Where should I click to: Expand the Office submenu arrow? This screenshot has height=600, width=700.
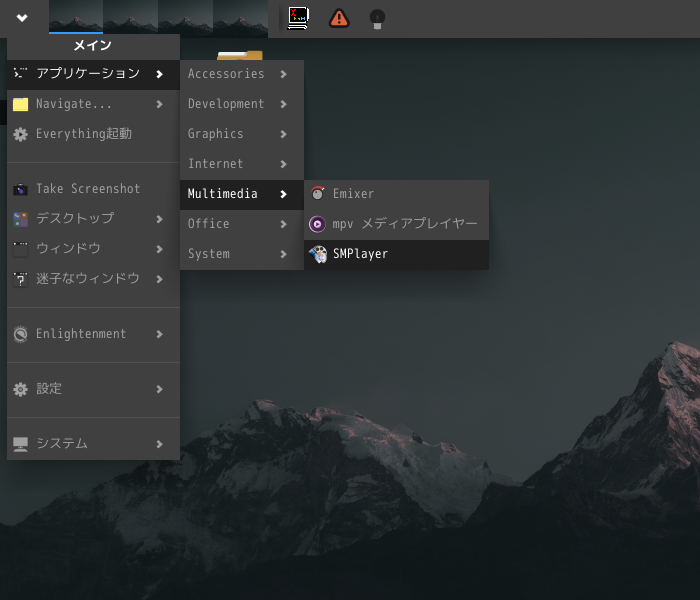pyautogui.click(x=283, y=224)
